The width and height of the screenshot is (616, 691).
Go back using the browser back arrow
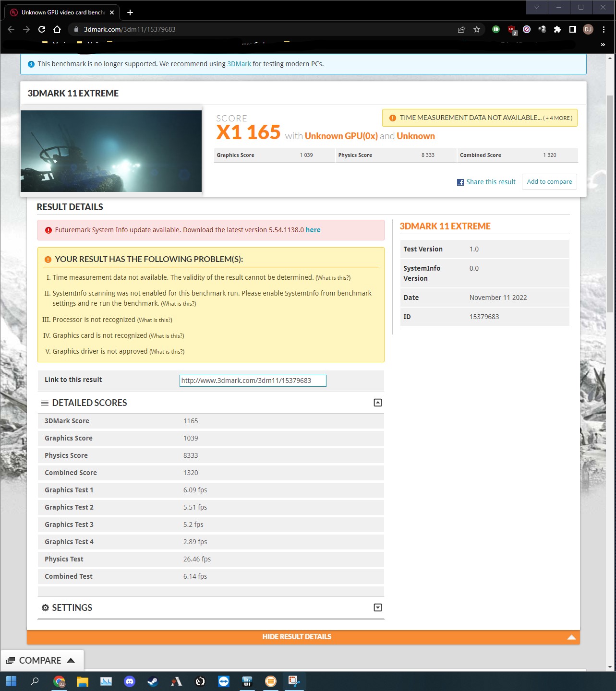11,29
